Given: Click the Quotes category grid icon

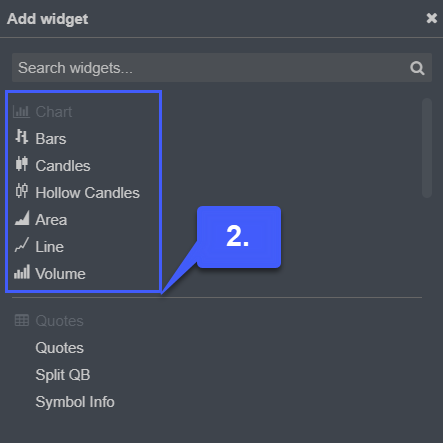Looking at the screenshot, I should click(22, 321).
